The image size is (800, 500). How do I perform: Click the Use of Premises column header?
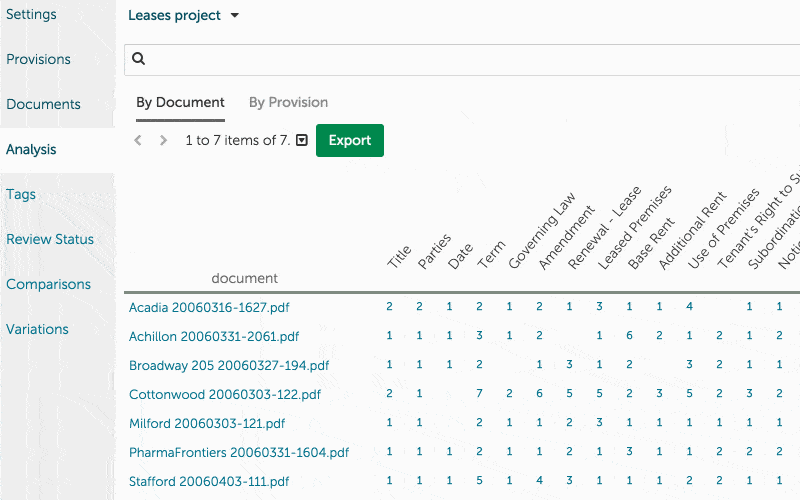click(723, 229)
